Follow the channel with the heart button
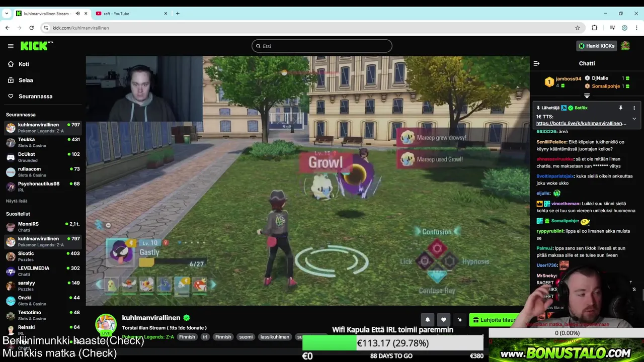 coord(443,320)
